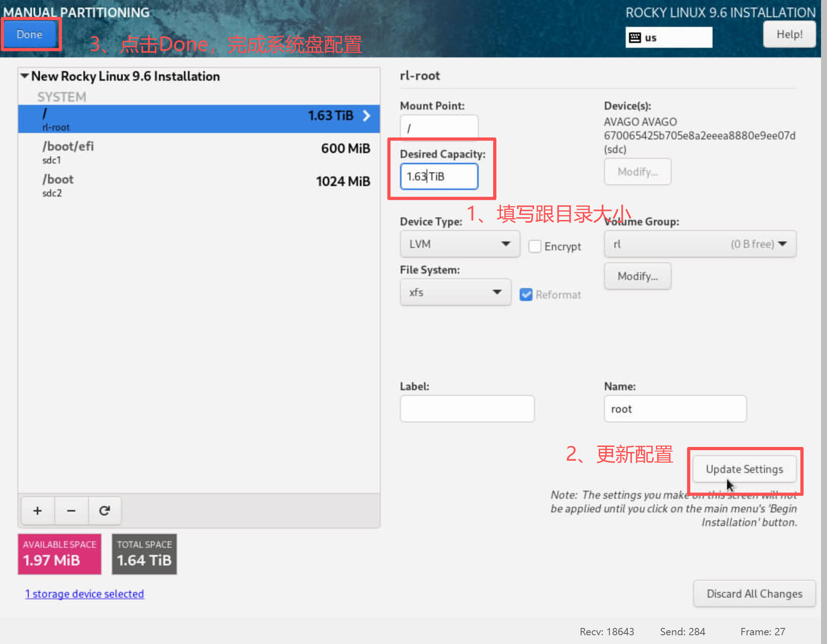This screenshot has width=827, height=644.
Task: Open the Volume Group rl dropdown
Action: click(x=699, y=244)
